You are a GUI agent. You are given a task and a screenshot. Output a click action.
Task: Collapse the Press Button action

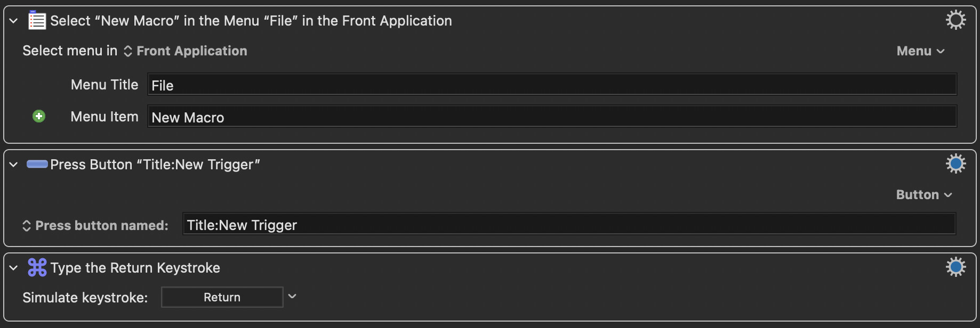tap(14, 165)
